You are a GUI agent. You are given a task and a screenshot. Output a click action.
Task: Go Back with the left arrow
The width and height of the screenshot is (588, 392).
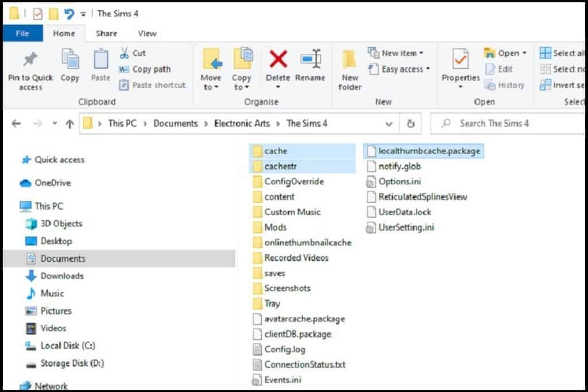tap(16, 123)
